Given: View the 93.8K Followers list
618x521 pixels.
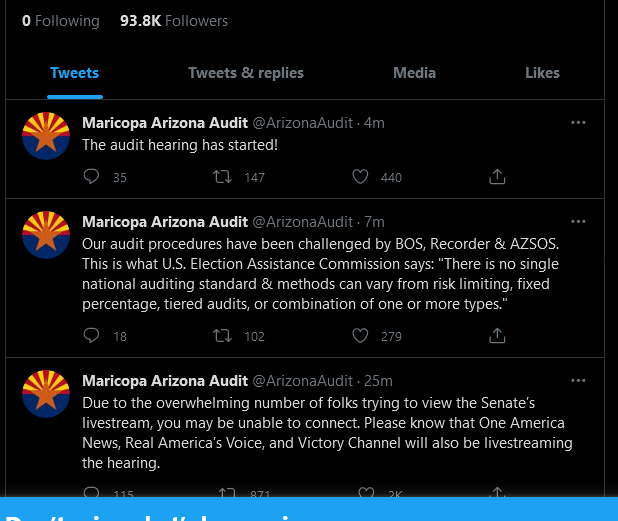Looking at the screenshot, I should tap(174, 21).
